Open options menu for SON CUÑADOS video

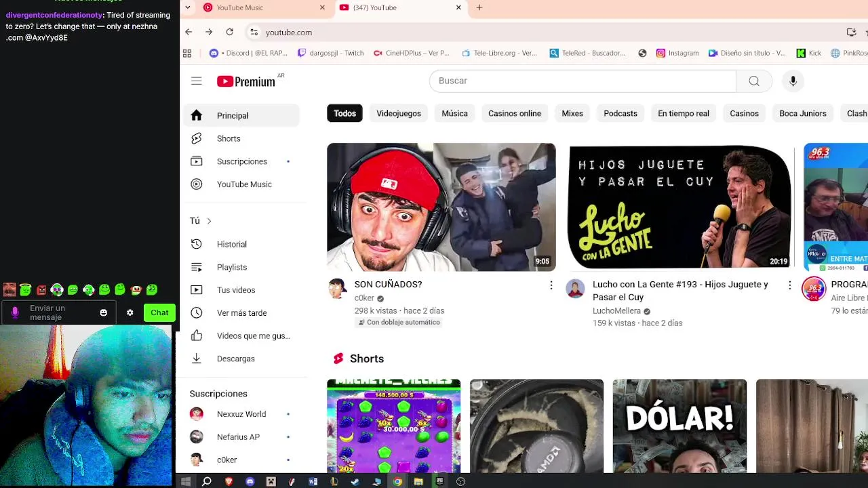tap(551, 285)
